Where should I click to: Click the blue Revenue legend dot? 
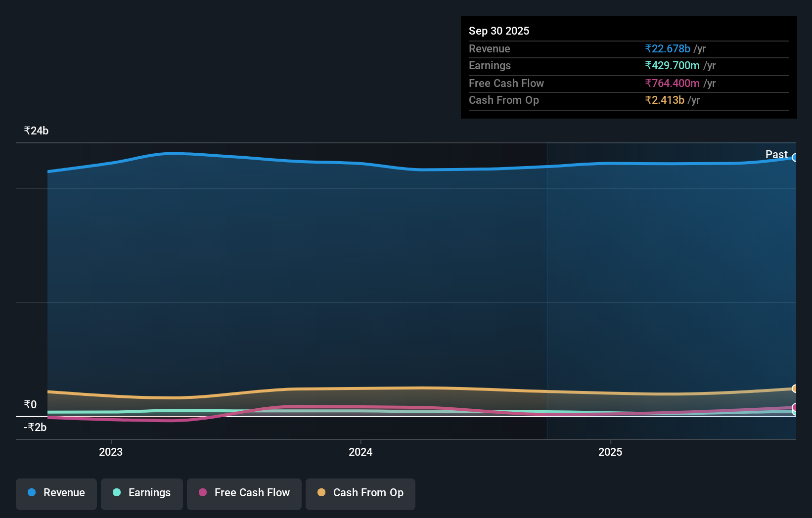(x=31, y=493)
